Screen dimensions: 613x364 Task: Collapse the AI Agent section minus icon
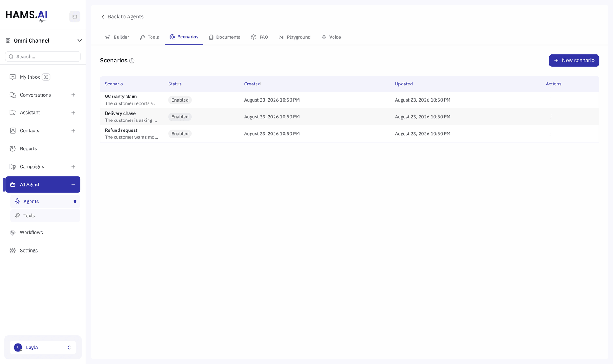pos(73,184)
